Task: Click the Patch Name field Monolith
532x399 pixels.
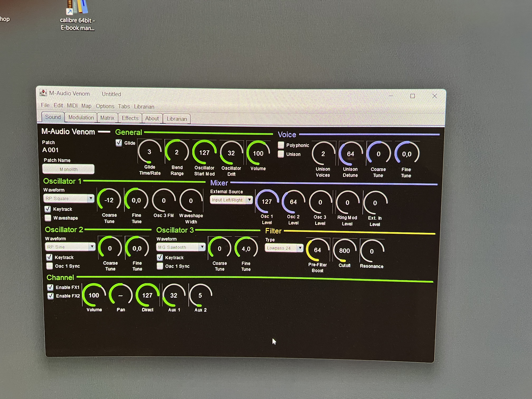Action: [68, 169]
